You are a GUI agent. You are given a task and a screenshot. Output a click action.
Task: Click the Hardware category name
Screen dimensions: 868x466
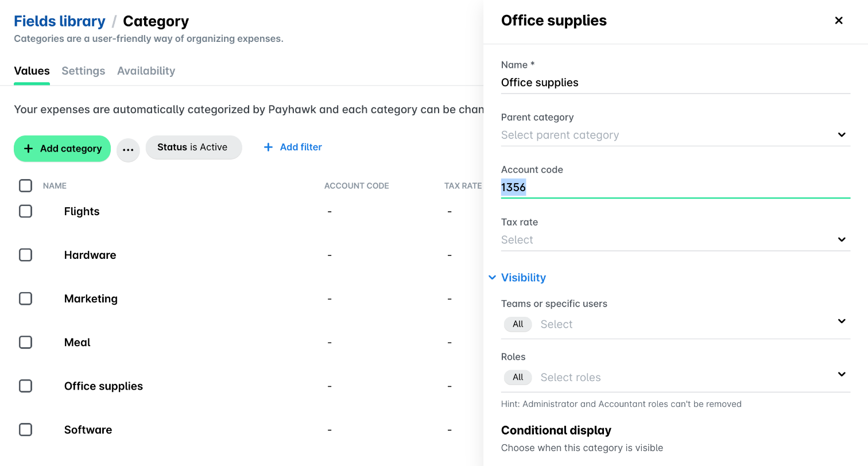coord(90,255)
